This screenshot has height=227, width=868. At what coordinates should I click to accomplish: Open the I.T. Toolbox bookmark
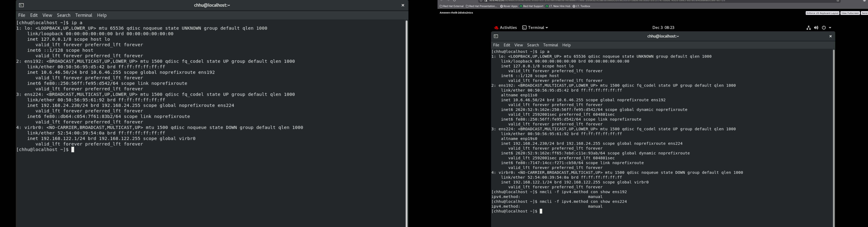click(582, 6)
